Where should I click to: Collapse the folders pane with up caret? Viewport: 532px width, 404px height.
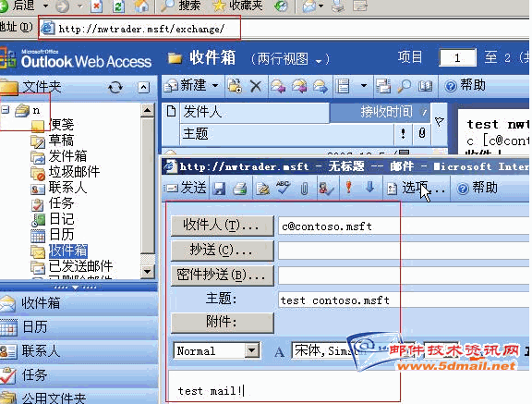(x=143, y=88)
